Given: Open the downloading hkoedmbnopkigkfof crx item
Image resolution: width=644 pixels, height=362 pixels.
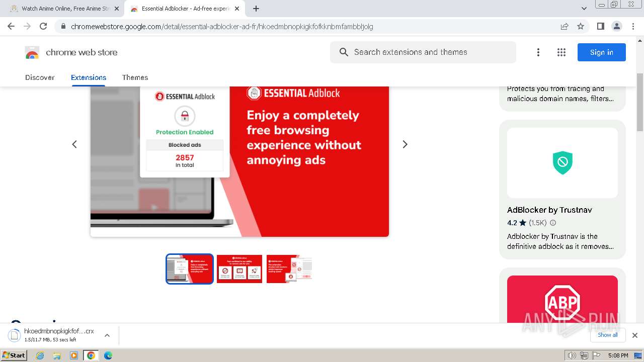Looking at the screenshot, I should (x=52, y=335).
